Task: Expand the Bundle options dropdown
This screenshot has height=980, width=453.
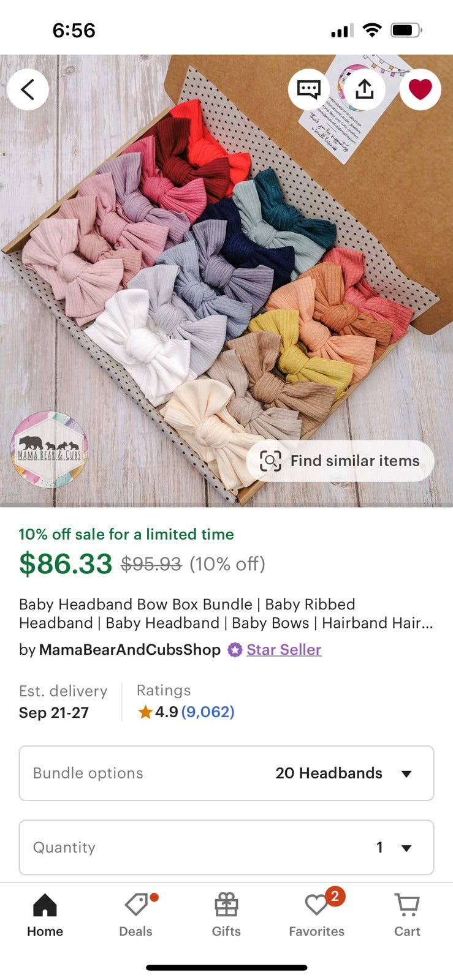Action: [x=226, y=773]
